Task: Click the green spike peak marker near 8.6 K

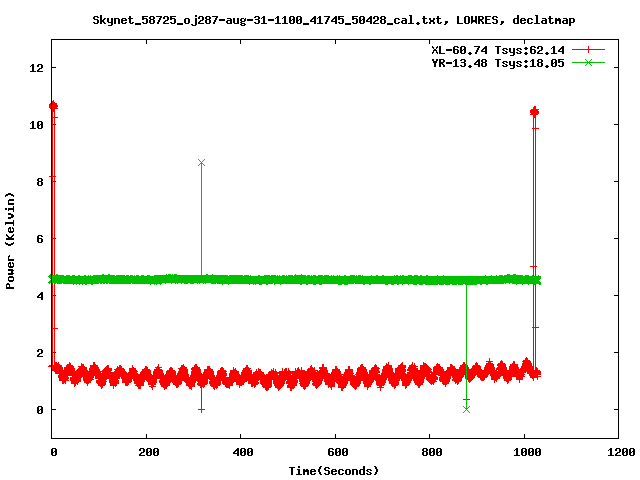Action: [201, 163]
